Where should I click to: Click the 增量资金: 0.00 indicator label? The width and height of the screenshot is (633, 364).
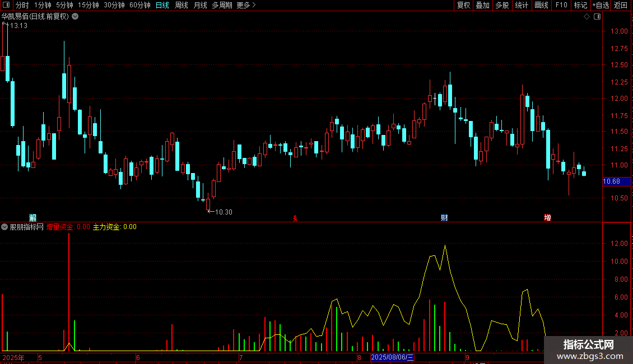click(68, 227)
